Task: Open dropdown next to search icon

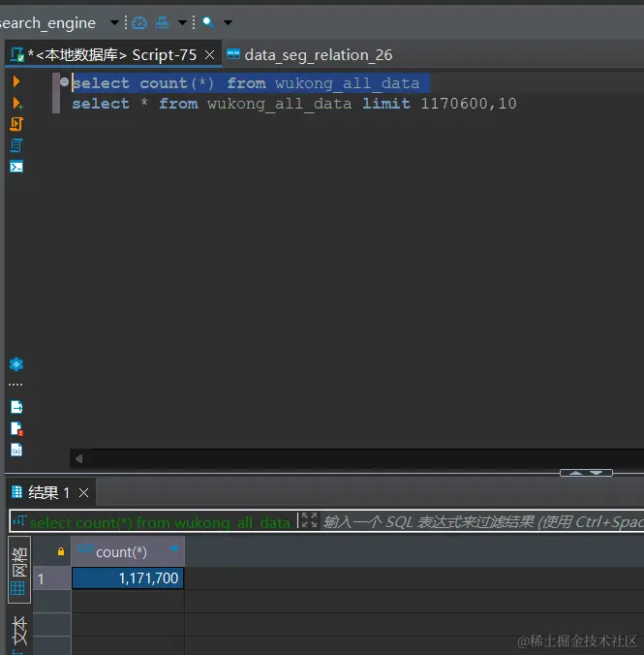Action: (x=228, y=22)
